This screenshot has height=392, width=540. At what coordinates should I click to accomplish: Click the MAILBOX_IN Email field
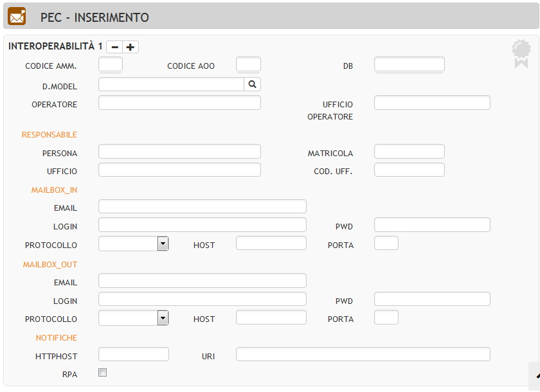point(203,206)
